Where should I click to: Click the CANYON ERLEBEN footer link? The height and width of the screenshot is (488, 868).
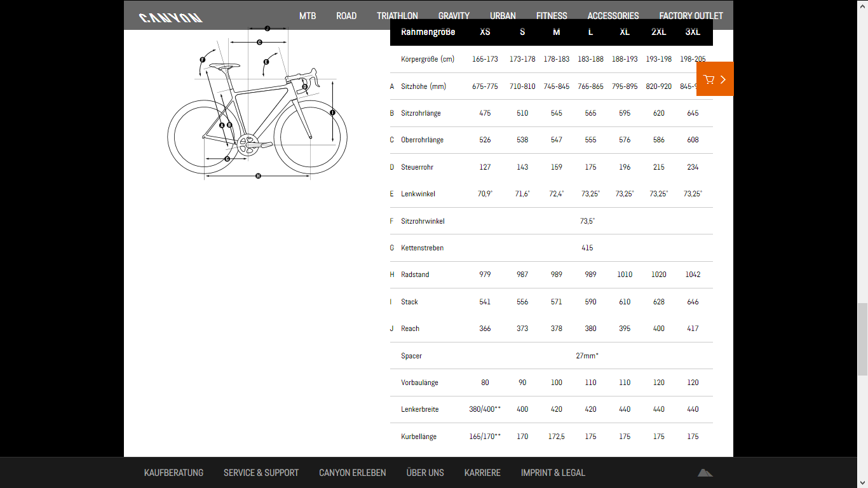click(352, 473)
